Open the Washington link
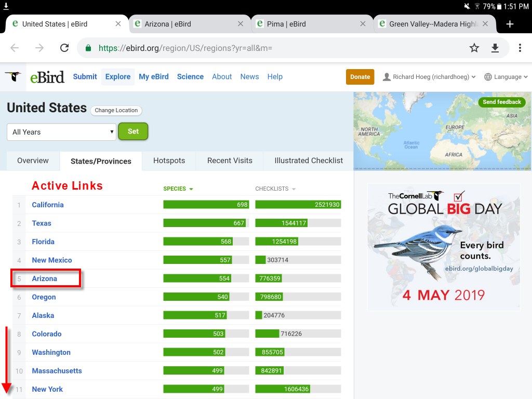 51,353
